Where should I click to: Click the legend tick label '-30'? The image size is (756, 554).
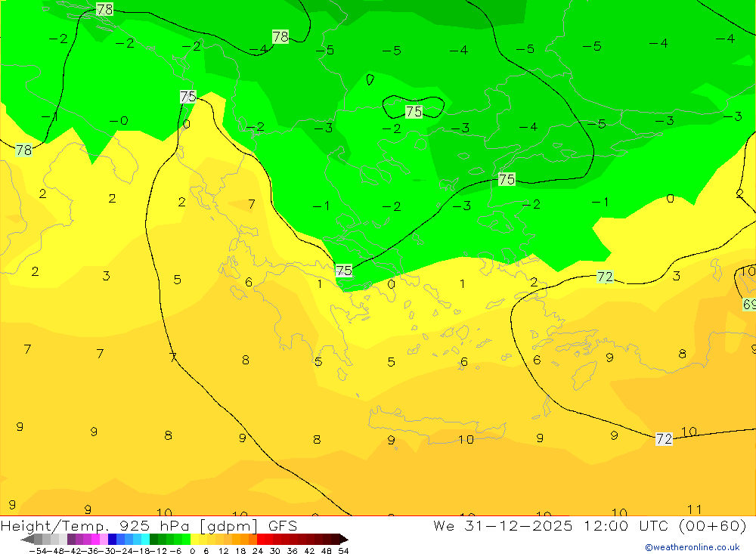tap(108, 551)
